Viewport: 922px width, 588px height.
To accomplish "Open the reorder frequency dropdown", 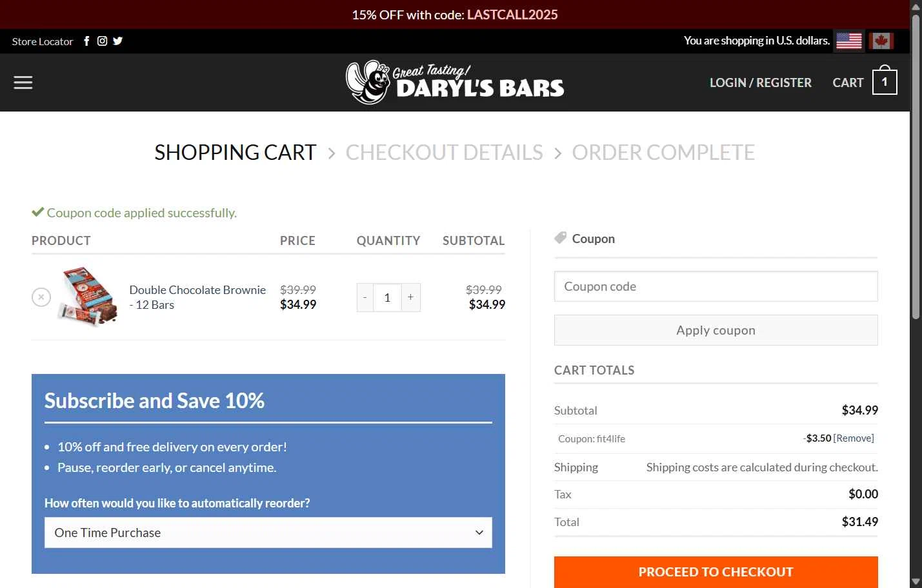I will 268,533.
